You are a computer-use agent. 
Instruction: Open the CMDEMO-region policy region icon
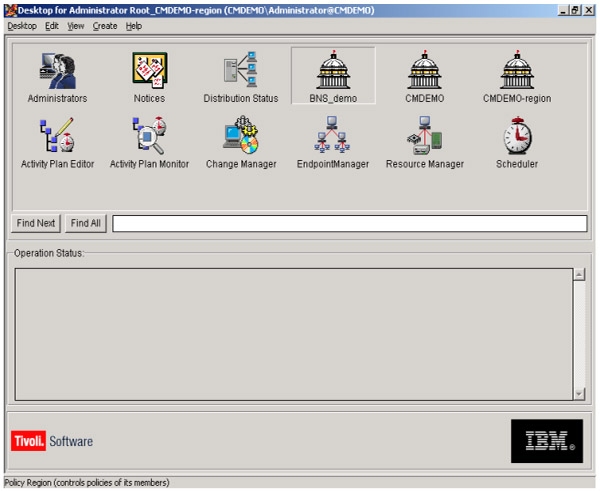tap(516, 71)
